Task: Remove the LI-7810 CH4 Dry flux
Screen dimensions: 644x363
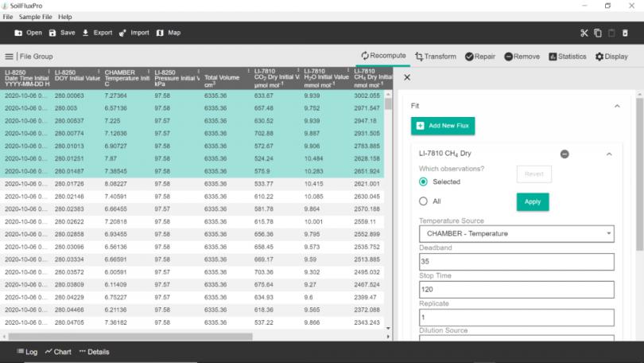Action: click(x=564, y=154)
